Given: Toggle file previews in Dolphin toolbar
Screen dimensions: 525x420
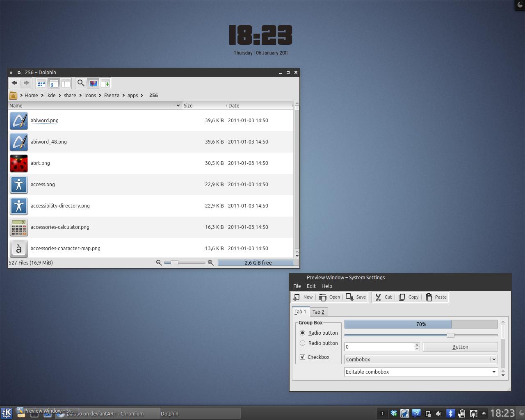Looking at the screenshot, I should coord(93,83).
